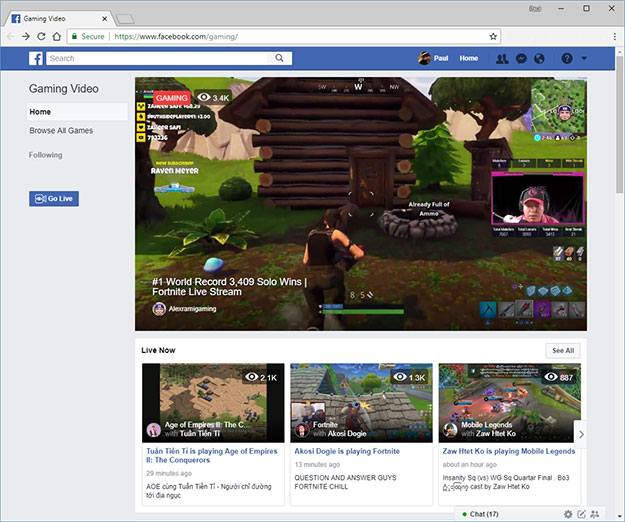The image size is (625, 522).
Task: Click the browser home icon
Action: [57, 37]
